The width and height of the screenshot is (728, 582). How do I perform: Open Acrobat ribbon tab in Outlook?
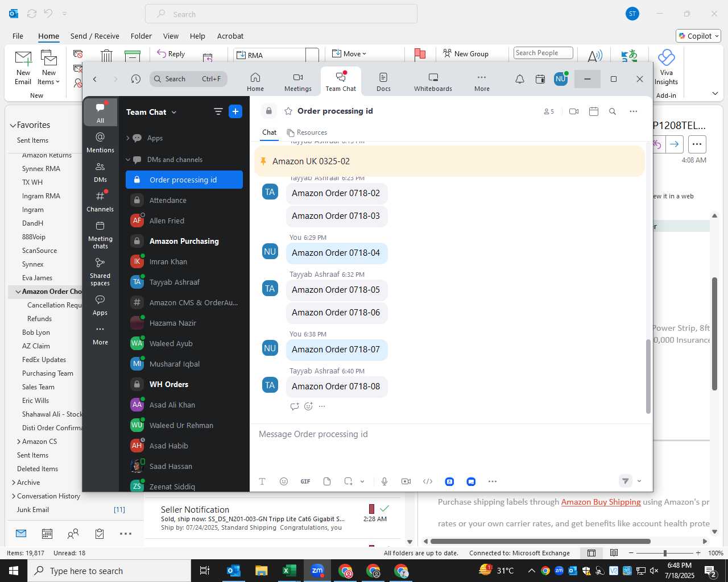[x=230, y=36]
